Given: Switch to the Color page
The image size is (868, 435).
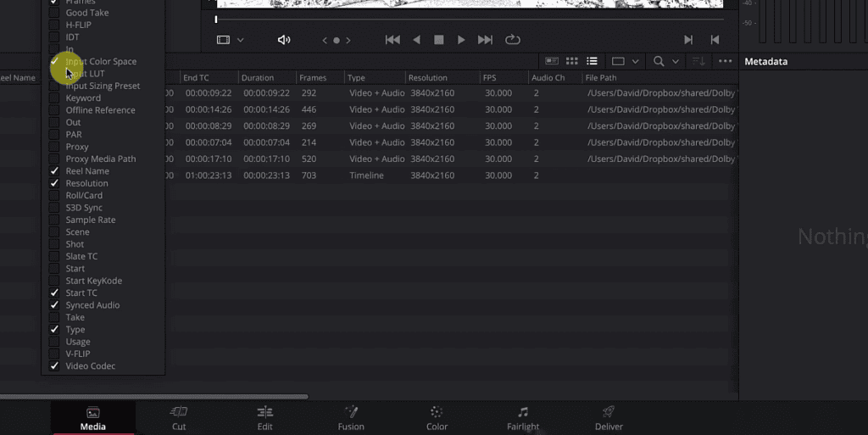Looking at the screenshot, I should point(437,419).
